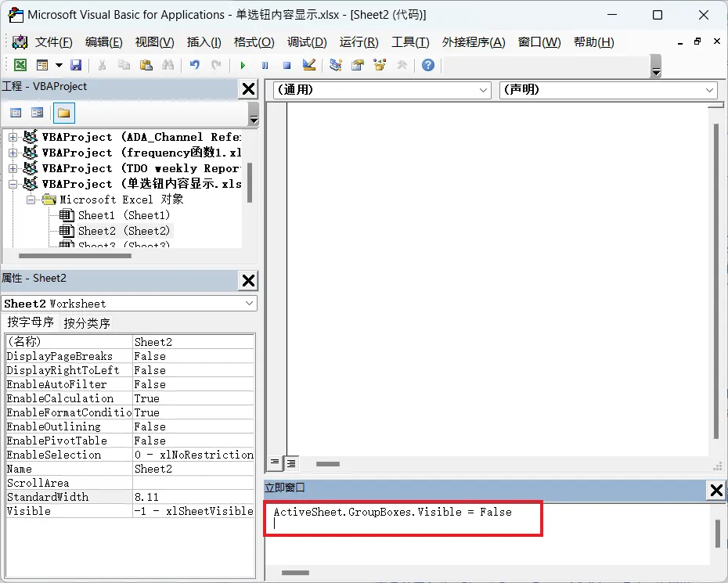Select Sheet2 (Sheet2) in project tree

(x=124, y=231)
